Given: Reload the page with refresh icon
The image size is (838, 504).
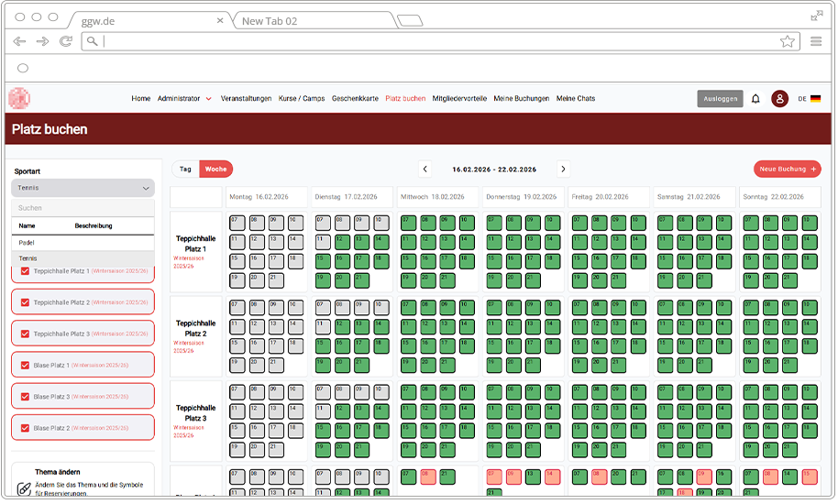Looking at the screenshot, I should coord(66,41).
